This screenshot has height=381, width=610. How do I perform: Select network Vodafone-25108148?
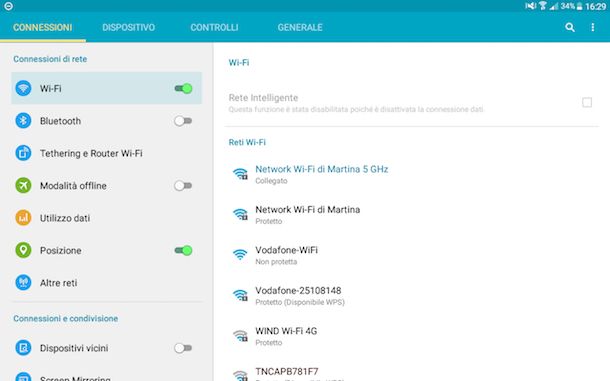(x=412, y=295)
